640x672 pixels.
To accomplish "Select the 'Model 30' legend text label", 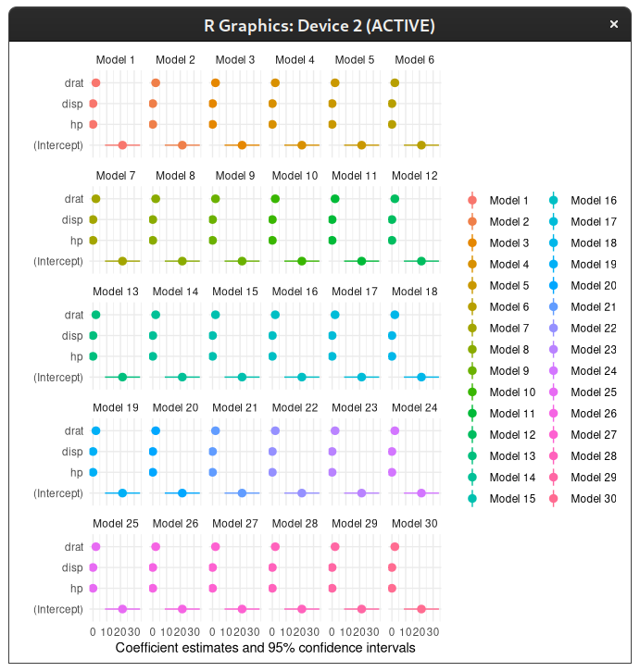I will [x=594, y=498].
